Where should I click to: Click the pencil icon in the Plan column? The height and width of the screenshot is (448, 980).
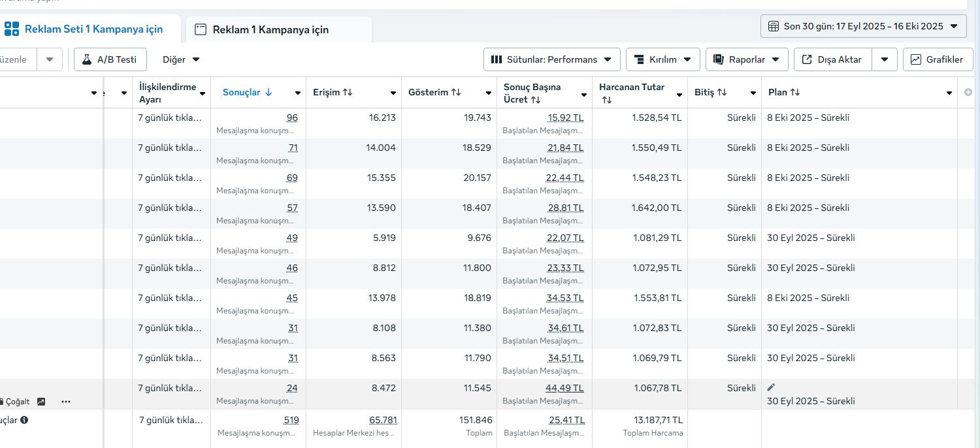tap(771, 387)
